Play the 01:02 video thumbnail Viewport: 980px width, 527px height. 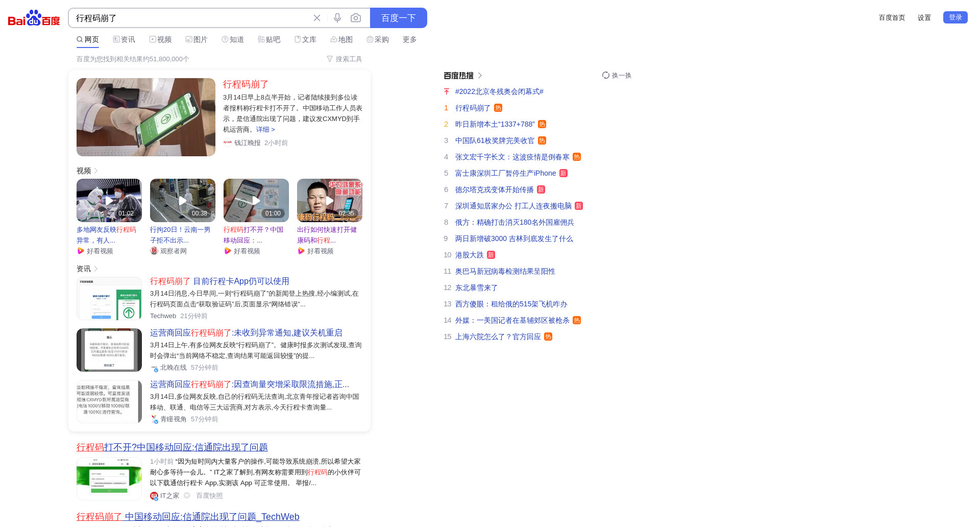[x=109, y=200]
